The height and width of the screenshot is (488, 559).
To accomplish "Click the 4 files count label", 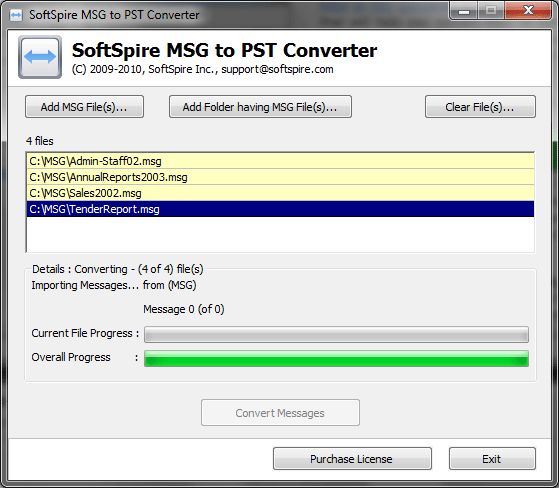I will 40,141.
